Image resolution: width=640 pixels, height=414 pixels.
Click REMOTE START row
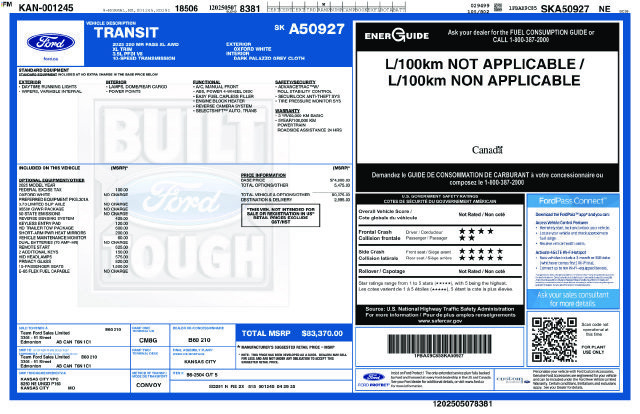click(x=73, y=247)
